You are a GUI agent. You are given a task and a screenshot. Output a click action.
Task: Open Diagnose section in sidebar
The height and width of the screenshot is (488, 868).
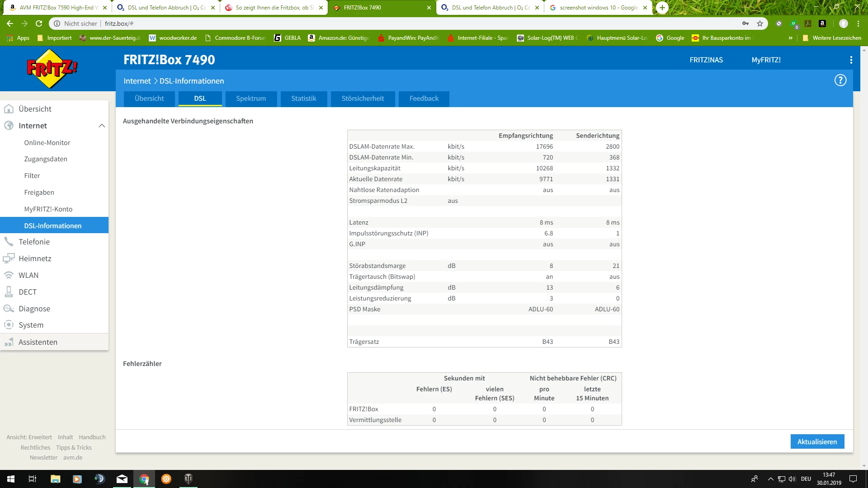(x=34, y=309)
